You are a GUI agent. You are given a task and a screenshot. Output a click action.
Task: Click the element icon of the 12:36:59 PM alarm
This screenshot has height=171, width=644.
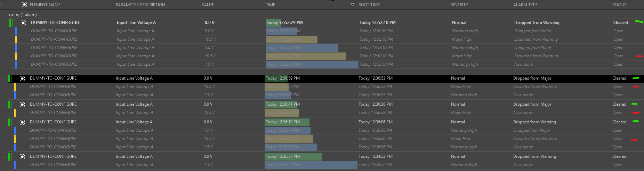[x=22, y=79]
